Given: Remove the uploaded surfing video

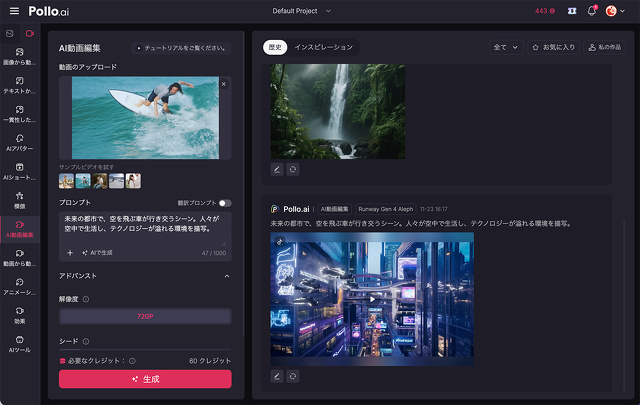Looking at the screenshot, I should [x=223, y=84].
